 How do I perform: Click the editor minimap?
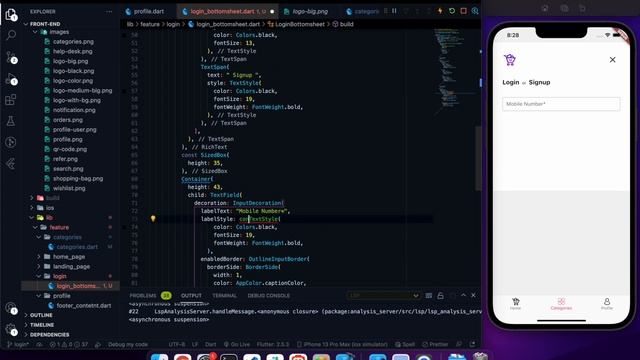pos(454,73)
